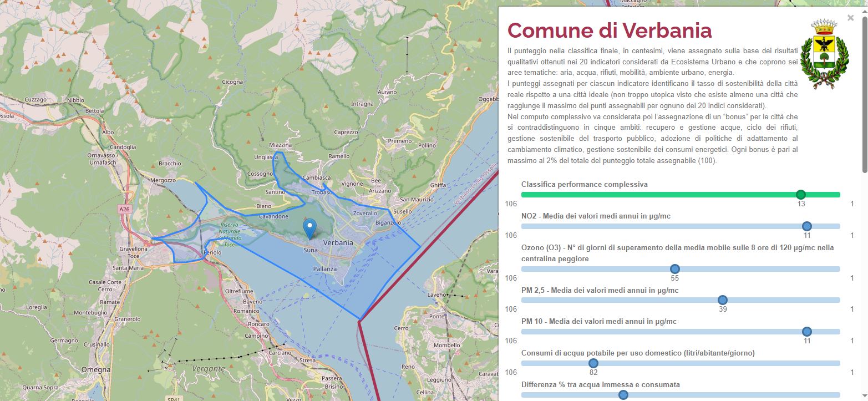Image resolution: width=868 pixels, height=401 pixels.
Task: Click the 'Comune di Verbania' panel heading
Action: coord(610,30)
